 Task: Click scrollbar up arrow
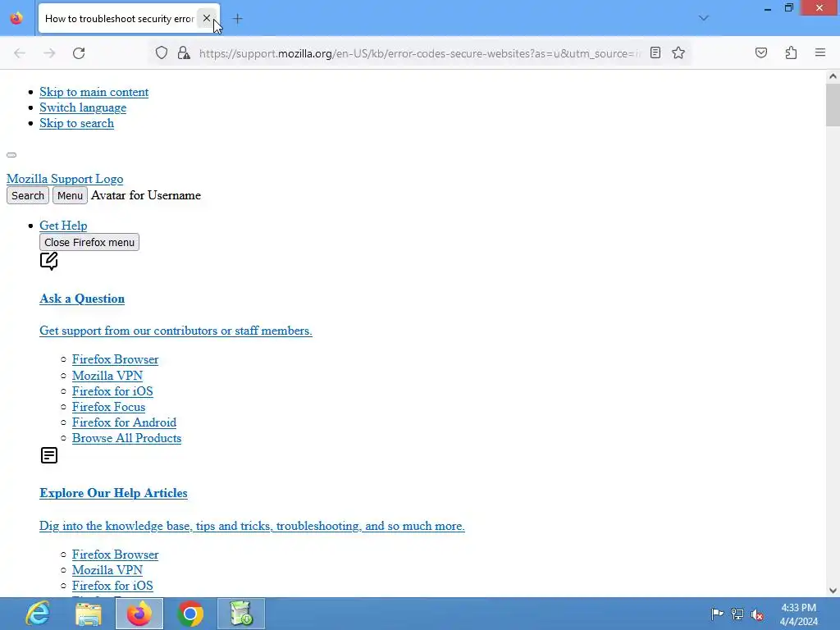click(833, 76)
